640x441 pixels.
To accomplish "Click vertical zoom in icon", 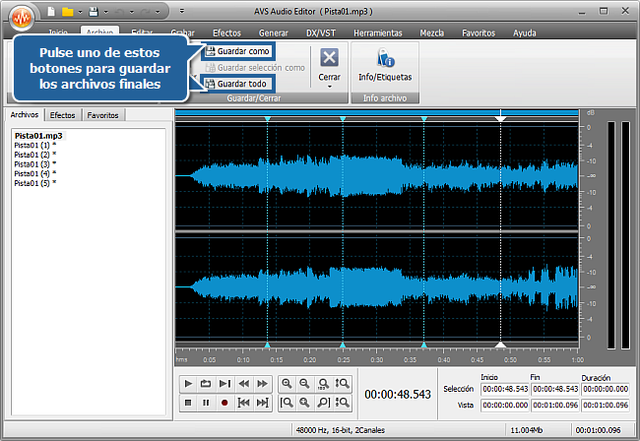I will 342,383.
